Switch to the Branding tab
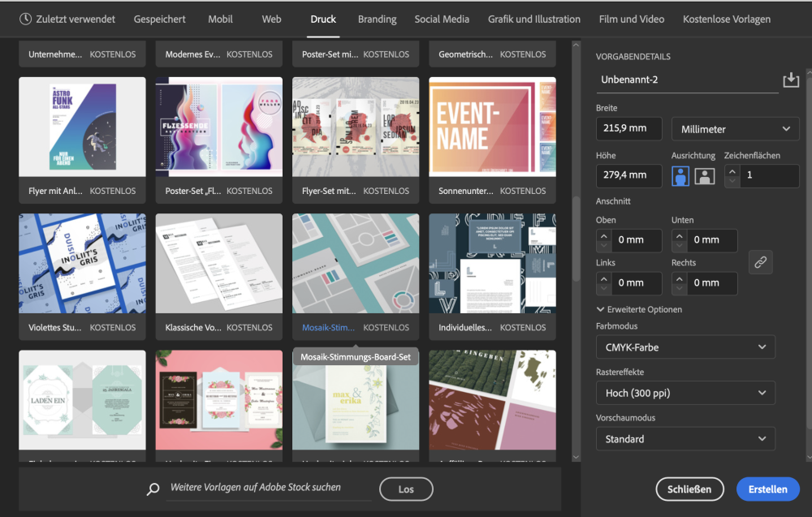 pyautogui.click(x=377, y=19)
